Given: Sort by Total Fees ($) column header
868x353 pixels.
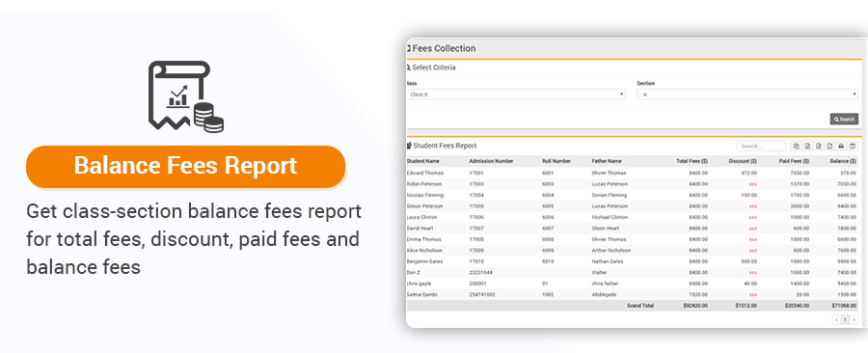Looking at the screenshot, I should [x=692, y=161].
